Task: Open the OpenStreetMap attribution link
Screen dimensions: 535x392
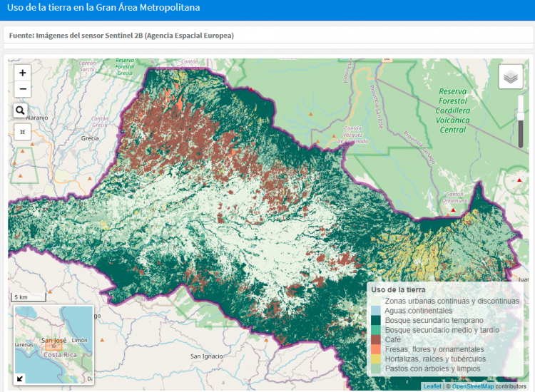Action: 472,386
